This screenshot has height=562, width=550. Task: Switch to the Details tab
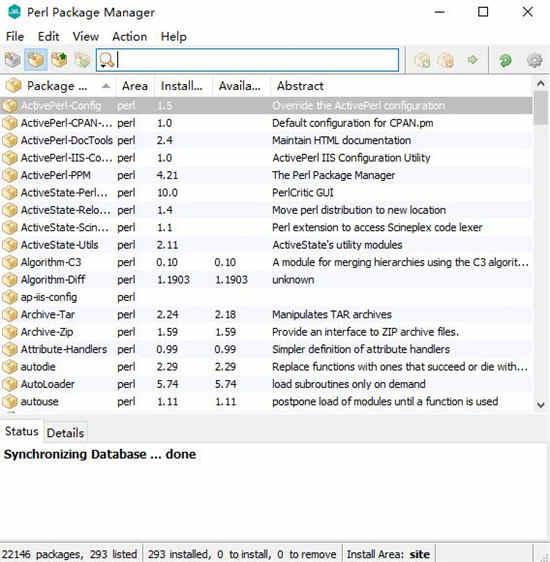coord(65,433)
